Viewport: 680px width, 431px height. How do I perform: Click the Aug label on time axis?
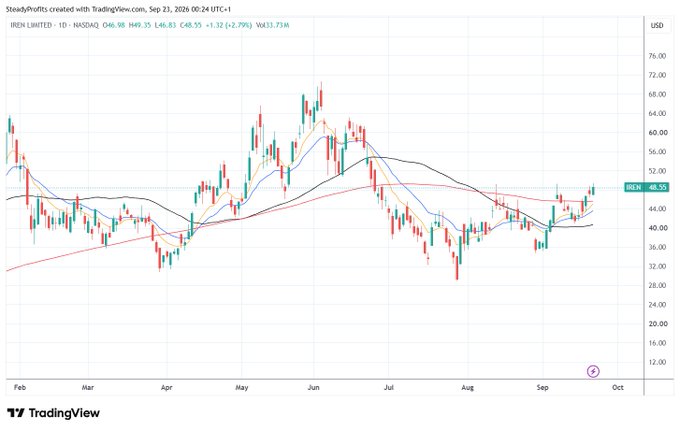[x=468, y=387]
